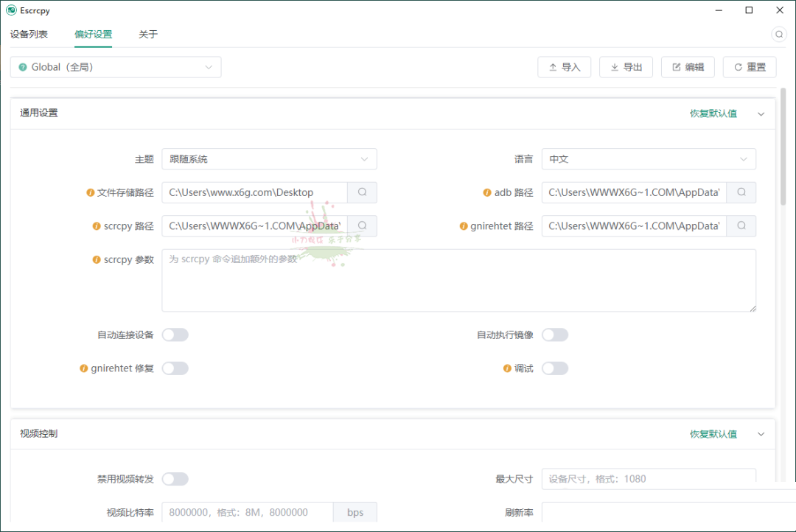Screen dimensions: 796x532
Task: Switch to 设备列表 tab
Action: pos(29,35)
